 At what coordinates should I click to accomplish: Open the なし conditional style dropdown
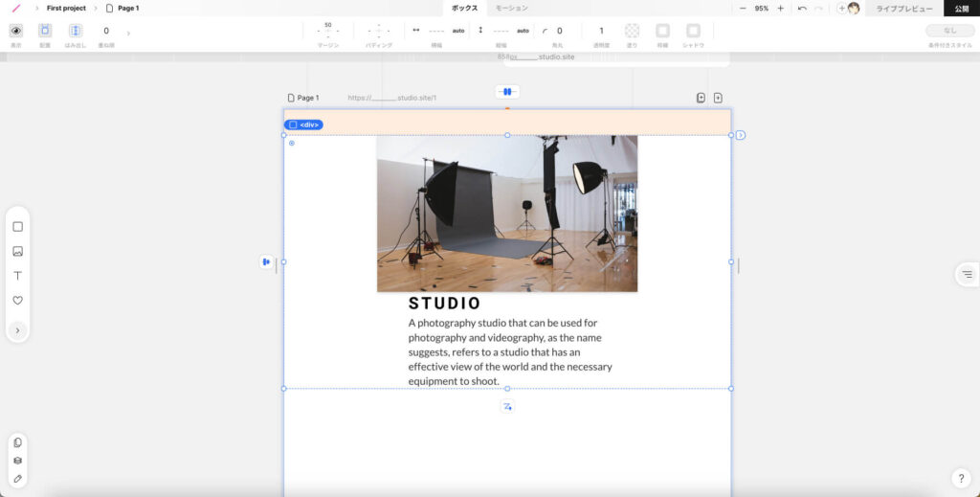949,31
